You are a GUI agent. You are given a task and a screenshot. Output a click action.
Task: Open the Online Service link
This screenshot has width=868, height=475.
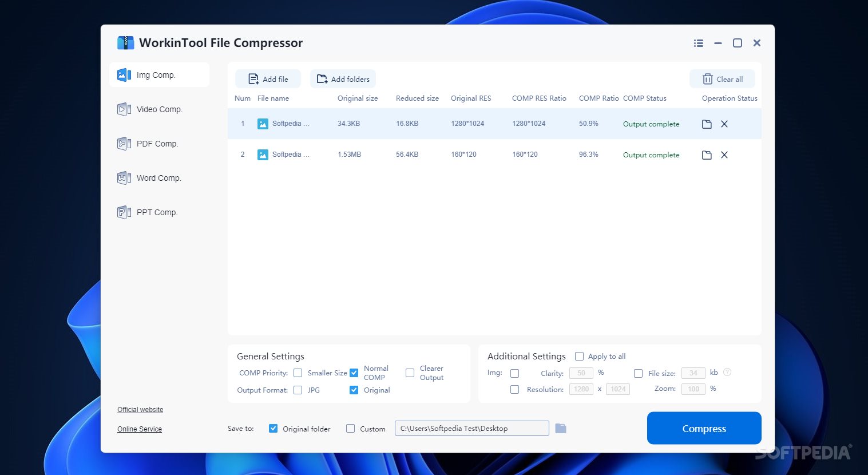click(140, 429)
